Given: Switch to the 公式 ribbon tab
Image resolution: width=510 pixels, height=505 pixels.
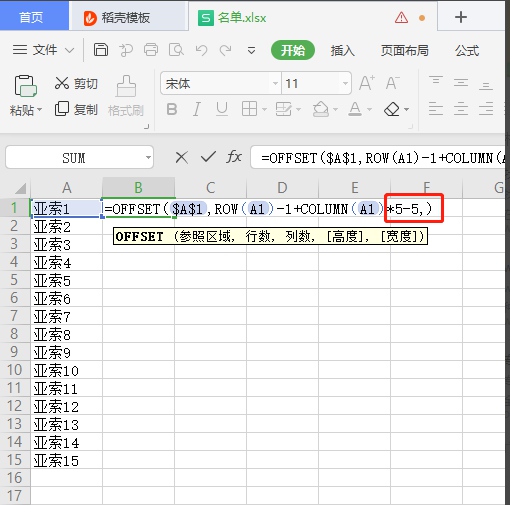Looking at the screenshot, I should (x=467, y=51).
